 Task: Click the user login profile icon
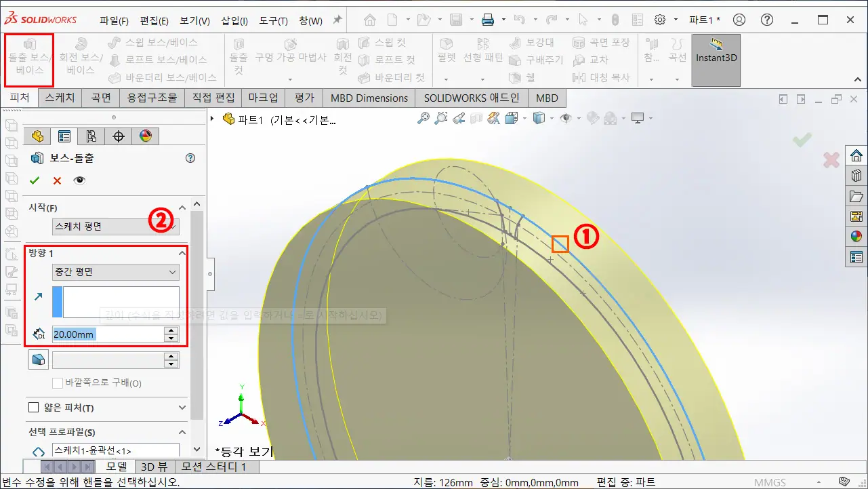(739, 20)
